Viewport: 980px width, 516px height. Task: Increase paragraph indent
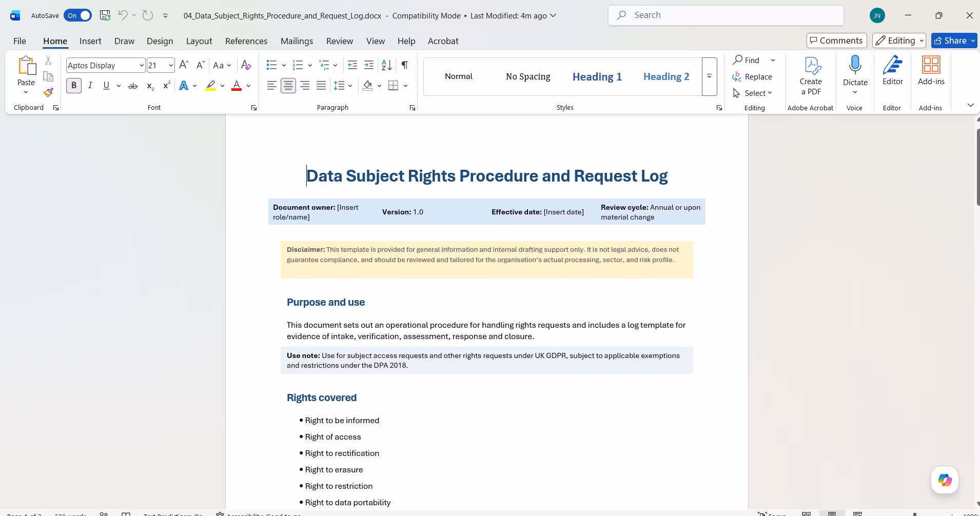click(369, 65)
